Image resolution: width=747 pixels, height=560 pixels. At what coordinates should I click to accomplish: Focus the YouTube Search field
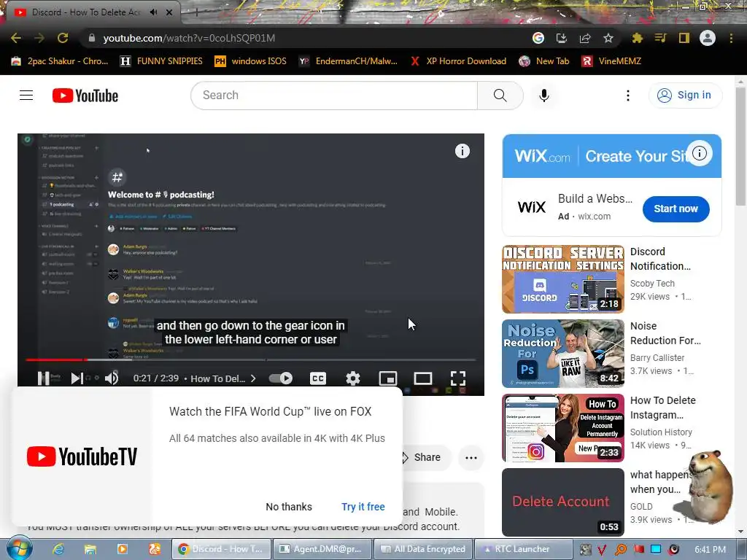334,96
